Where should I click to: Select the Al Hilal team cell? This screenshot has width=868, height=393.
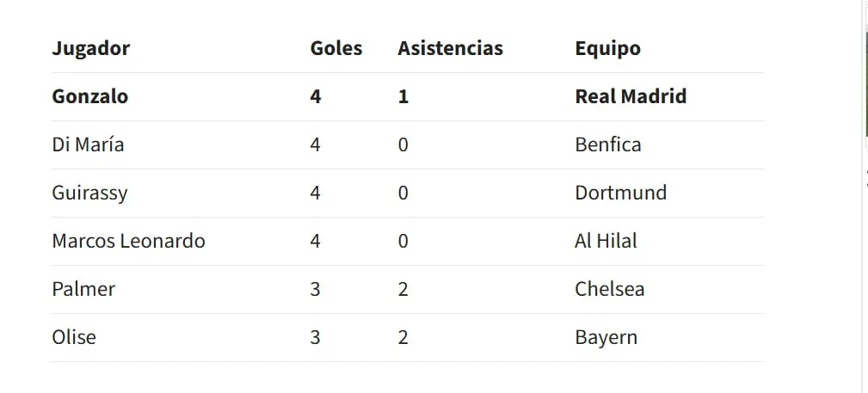(x=606, y=241)
